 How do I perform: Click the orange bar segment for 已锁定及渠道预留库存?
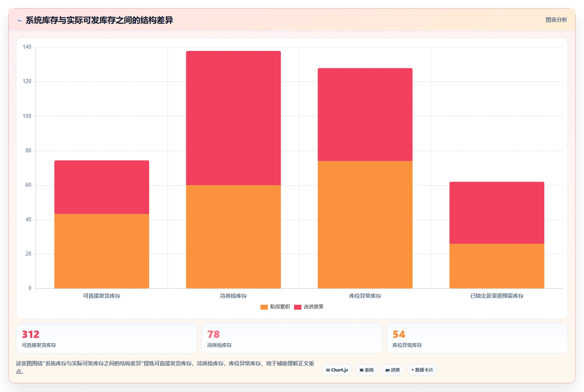coord(497,266)
